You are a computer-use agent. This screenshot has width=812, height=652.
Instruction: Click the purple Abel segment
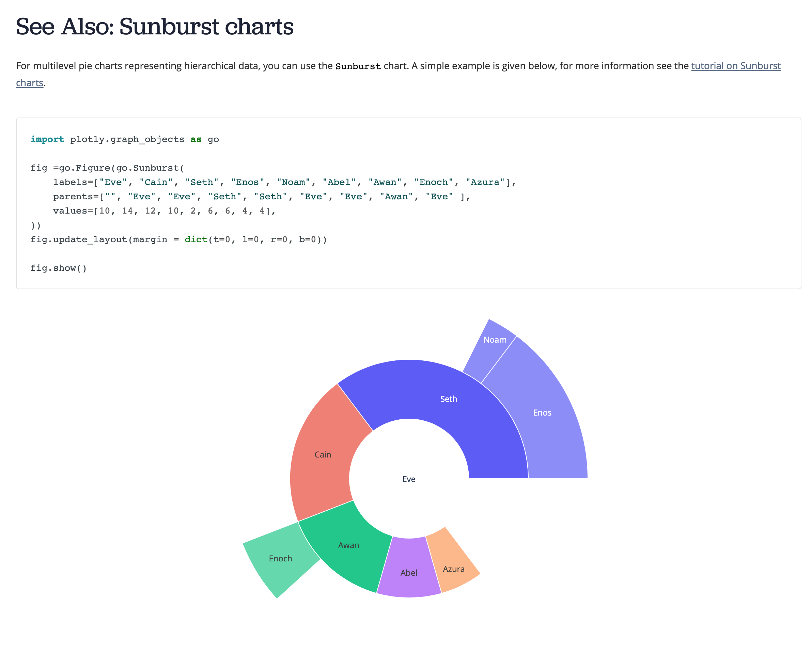tap(409, 573)
